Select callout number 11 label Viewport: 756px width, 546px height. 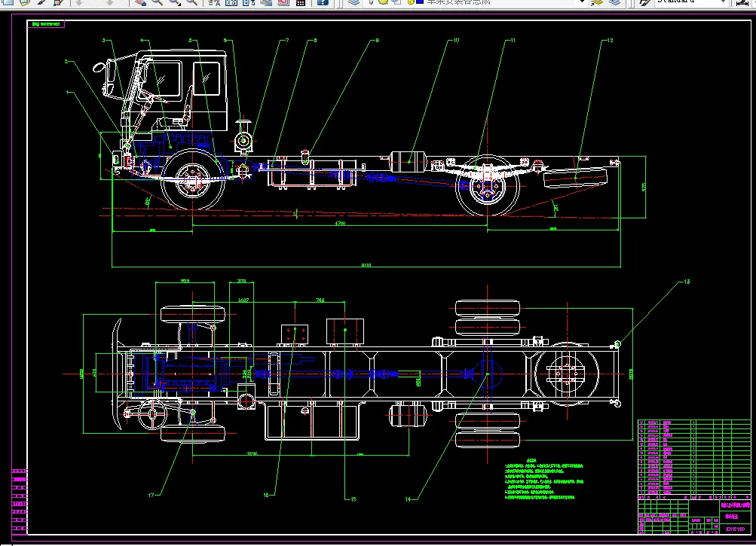pos(513,41)
